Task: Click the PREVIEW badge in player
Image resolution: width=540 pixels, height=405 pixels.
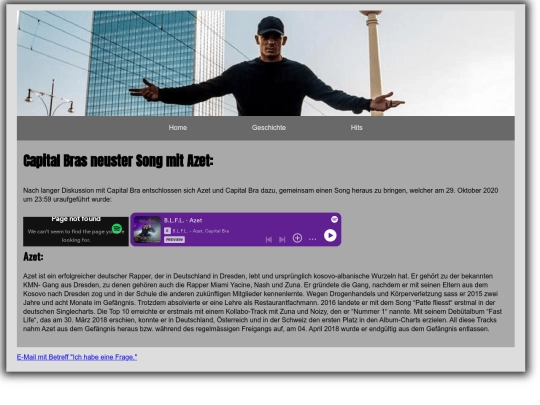Action: click(174, 240)
